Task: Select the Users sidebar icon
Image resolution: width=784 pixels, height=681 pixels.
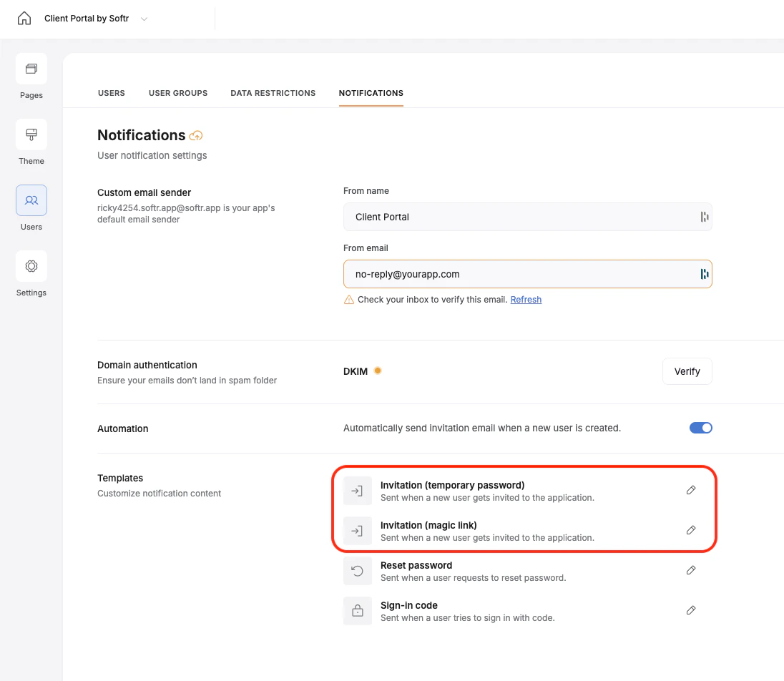Action: pyautogui.click(x=31, y=200)
